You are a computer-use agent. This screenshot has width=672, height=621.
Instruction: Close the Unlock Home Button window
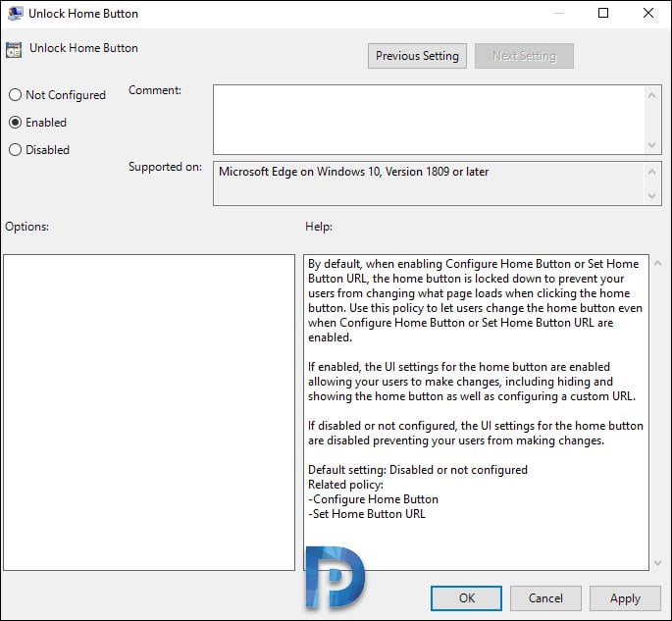[648, 13]
